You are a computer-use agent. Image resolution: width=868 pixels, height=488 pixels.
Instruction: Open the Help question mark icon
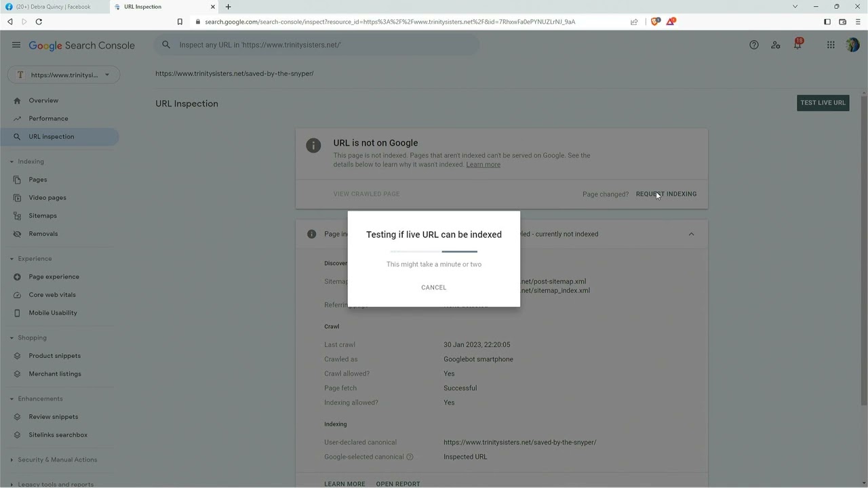click(x=754, y=45)
